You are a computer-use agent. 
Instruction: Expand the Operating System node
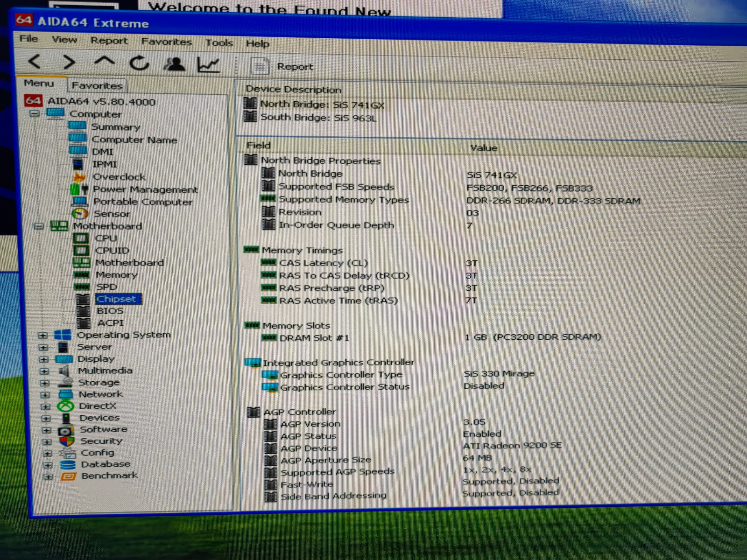tap(43, 336)
